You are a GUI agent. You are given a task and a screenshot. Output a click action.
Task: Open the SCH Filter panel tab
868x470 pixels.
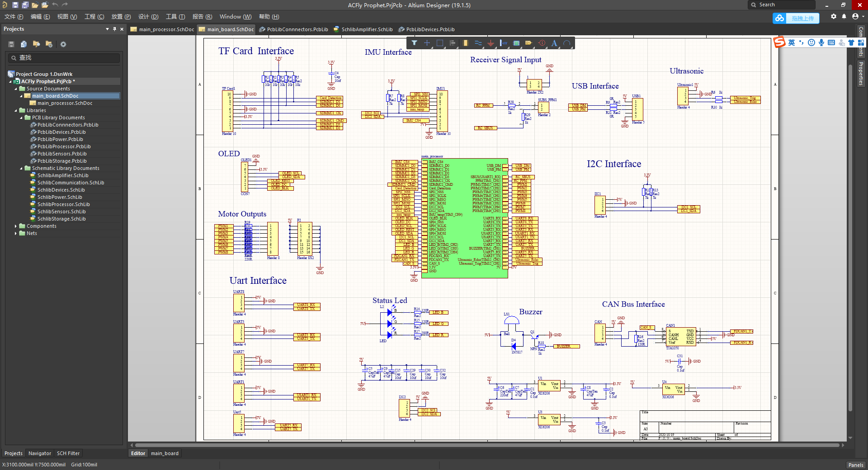(x=68, y=453)
